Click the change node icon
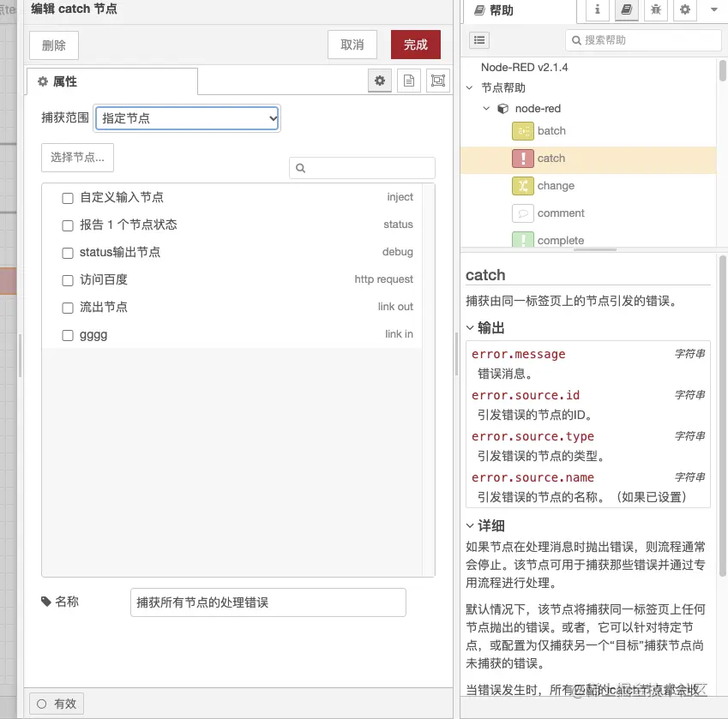The width and height of the screenshot is (728, 719). [x=523, y=186]
